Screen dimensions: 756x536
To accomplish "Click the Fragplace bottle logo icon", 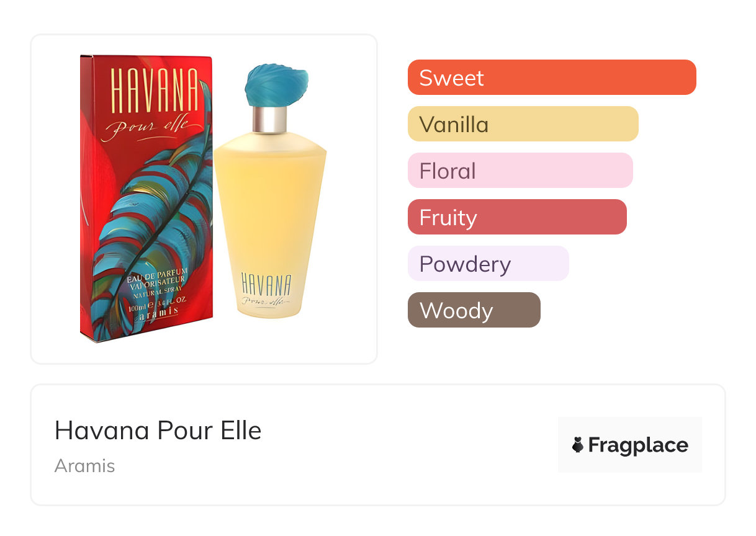I will [578, 445].
